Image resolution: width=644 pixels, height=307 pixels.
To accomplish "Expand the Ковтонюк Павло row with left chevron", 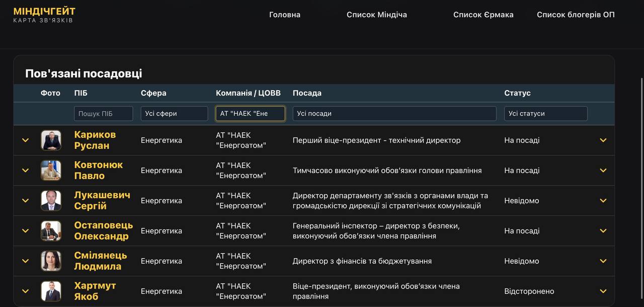I will pos(26,171).
